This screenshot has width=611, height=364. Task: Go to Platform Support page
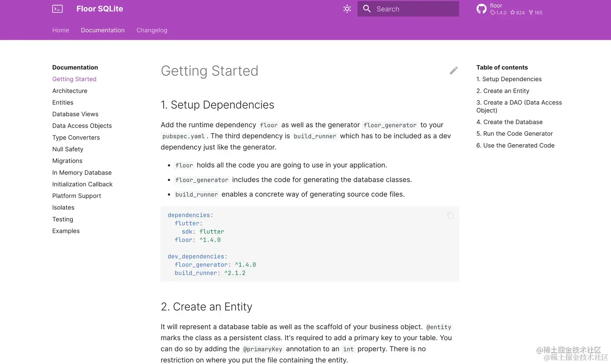[x=77, y=196]
